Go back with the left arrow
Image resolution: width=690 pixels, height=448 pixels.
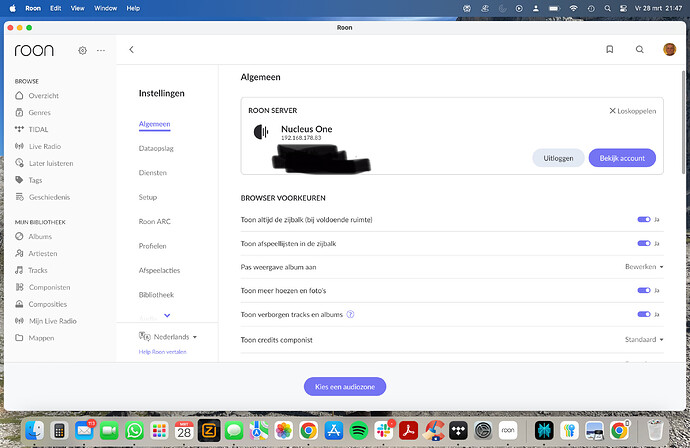pos(131,49)
